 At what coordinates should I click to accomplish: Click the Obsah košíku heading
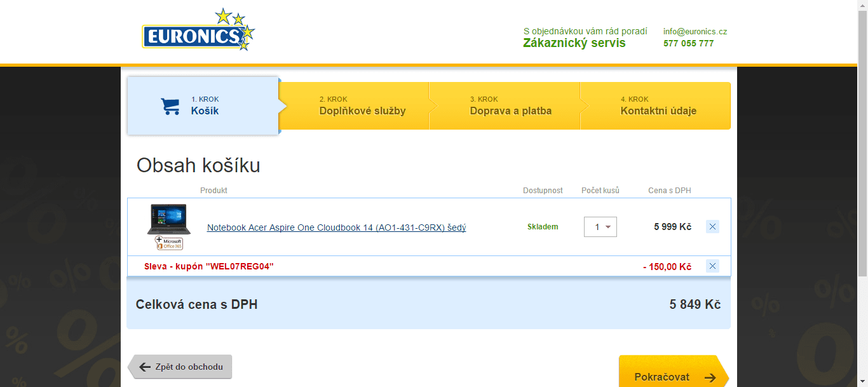(198, 166)
